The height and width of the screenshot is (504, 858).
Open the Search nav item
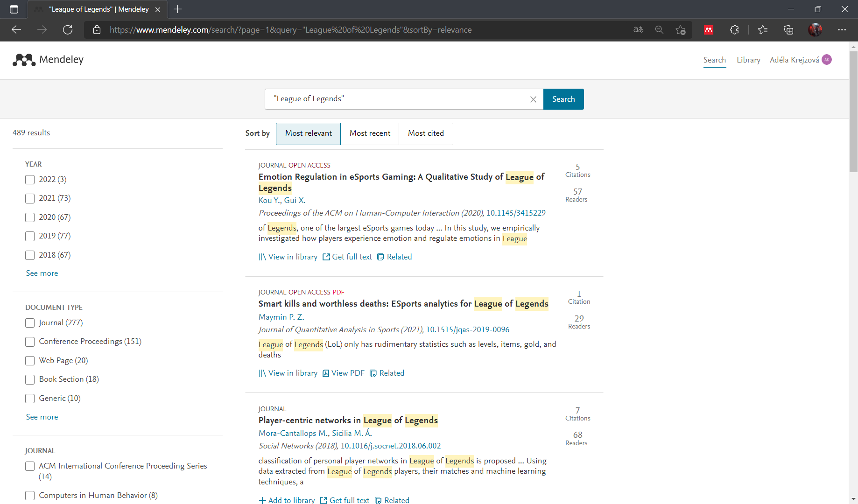pos(715,60)
